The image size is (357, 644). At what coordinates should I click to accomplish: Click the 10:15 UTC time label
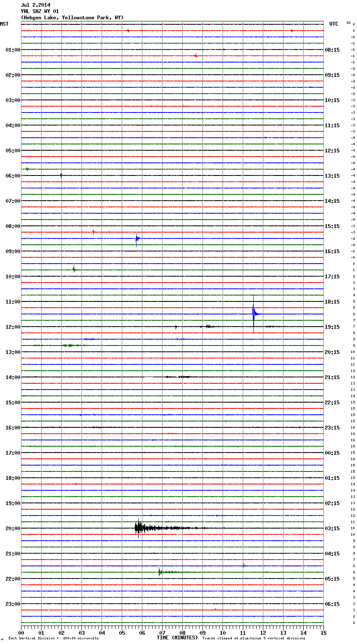[332, 100]
